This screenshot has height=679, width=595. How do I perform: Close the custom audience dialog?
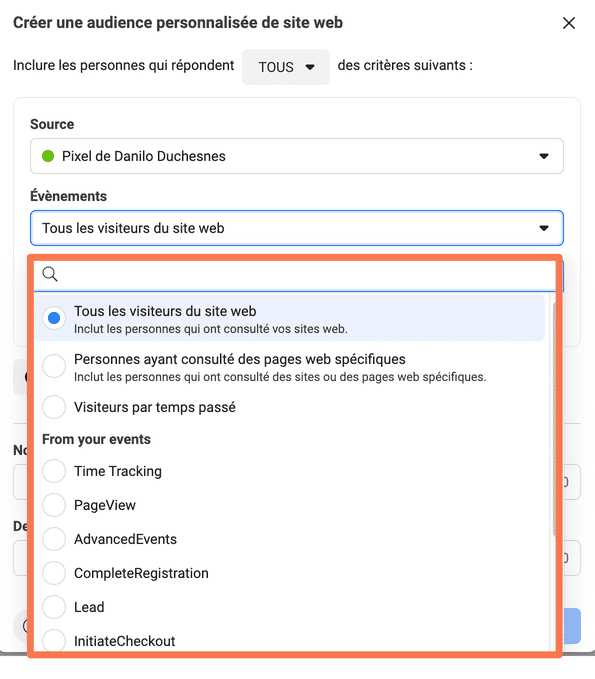click(569, 23)
